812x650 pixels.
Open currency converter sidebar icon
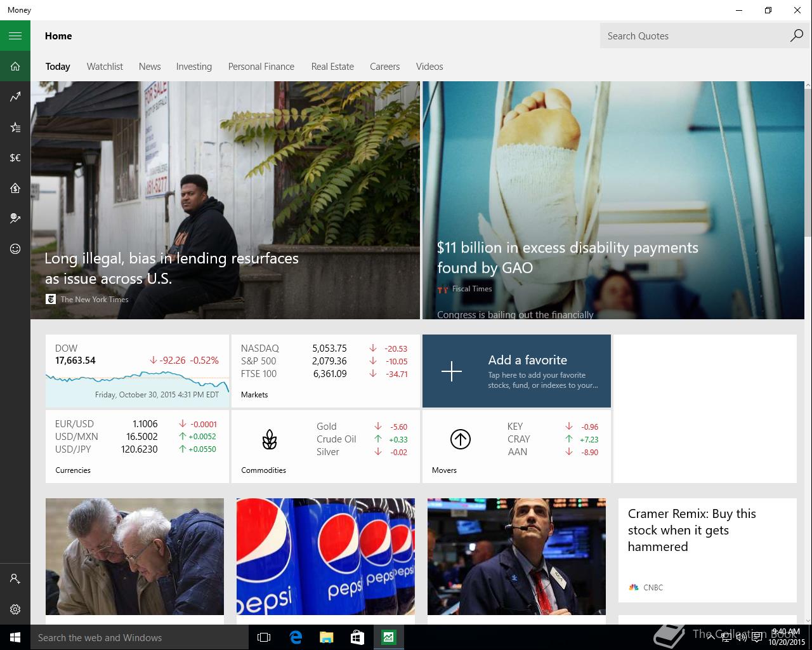click(15, 157)
